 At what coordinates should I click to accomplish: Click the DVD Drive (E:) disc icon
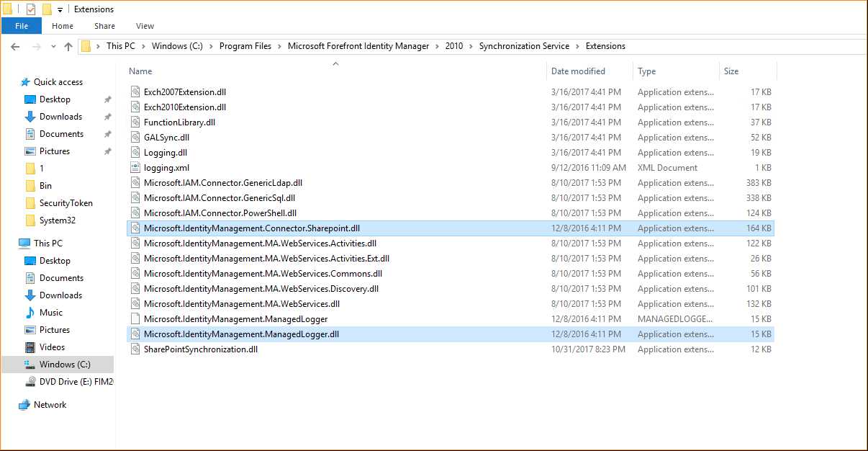[x=30, y=382]
